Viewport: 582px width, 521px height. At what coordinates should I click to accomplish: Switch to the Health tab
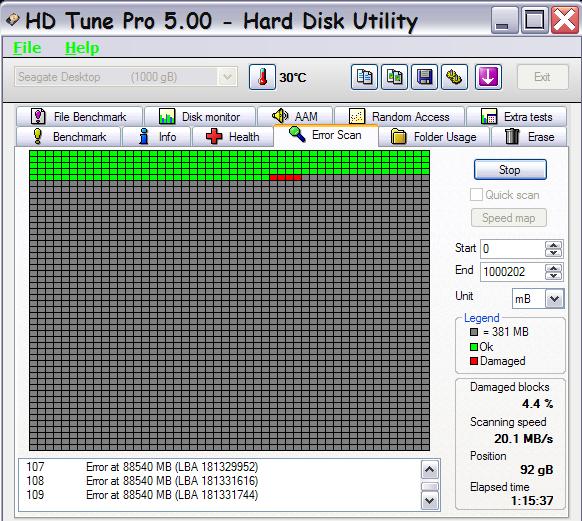point(233,137)
